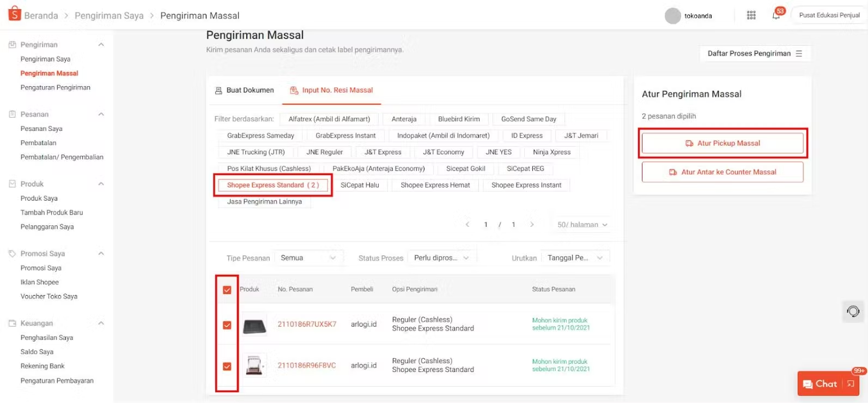868x403 pixels.
Task: Go to previous page arrow
Action: [x=467, y=225]
